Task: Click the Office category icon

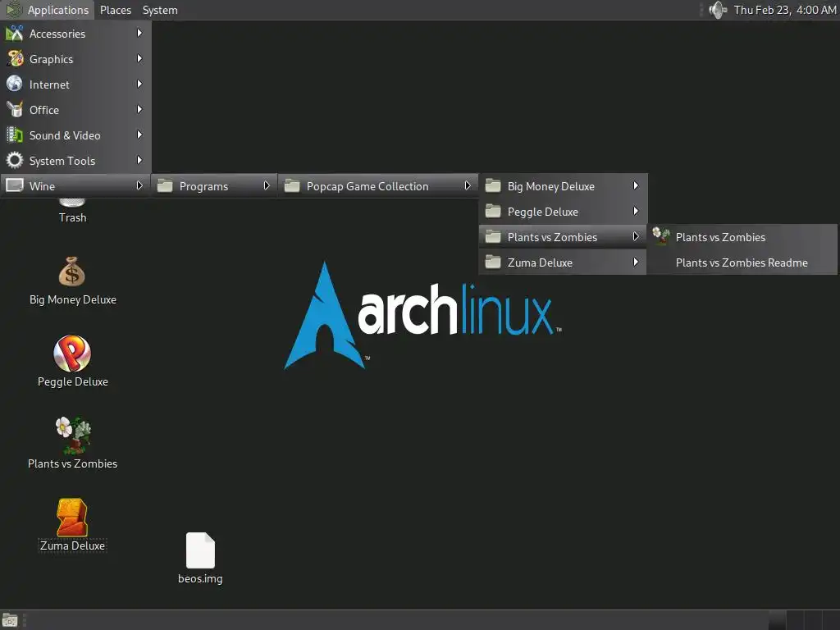Action: (x=15, y=109)
